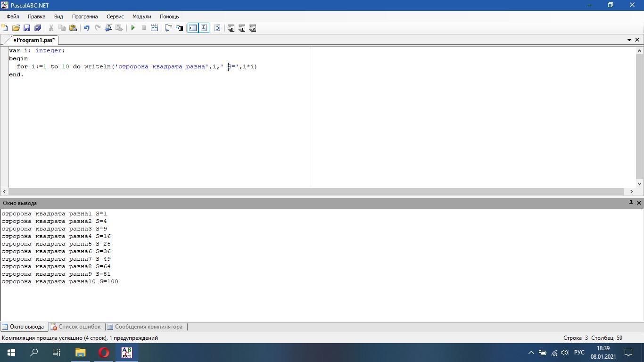Screen dimensions: 644x362
Task: Click the toolbar icon labeled D
Action: pyautogui.click(x=231, y=28)
